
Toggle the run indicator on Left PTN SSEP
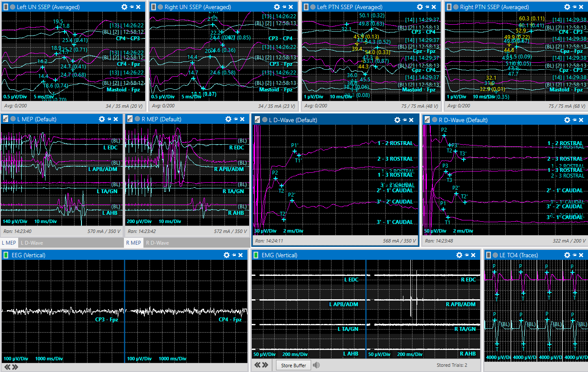pos(306,7)
